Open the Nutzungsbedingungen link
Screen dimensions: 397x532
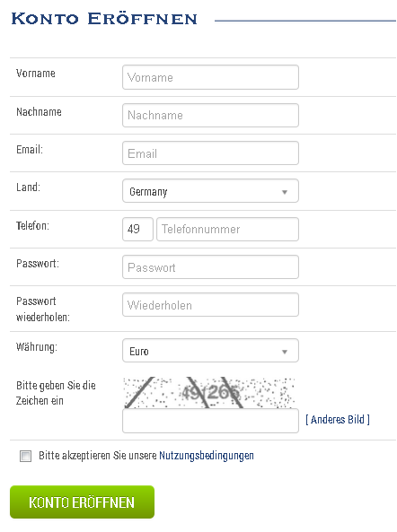pyautogui.click(x=207, y=456)
